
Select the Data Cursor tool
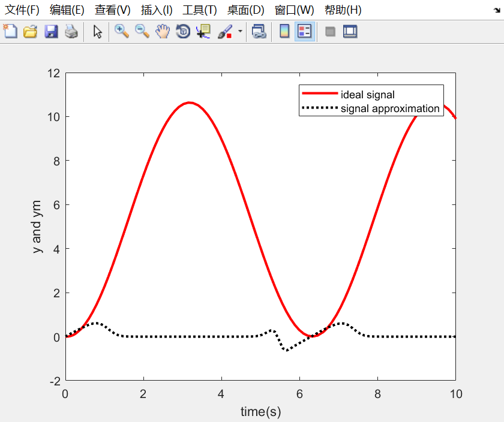coord(203,31)
